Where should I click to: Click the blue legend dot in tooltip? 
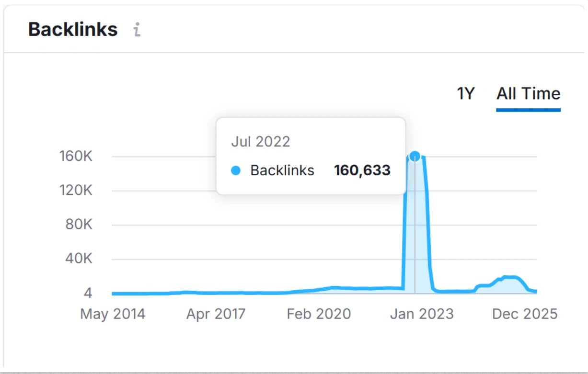pyautogui.click(x=236, y=170)
